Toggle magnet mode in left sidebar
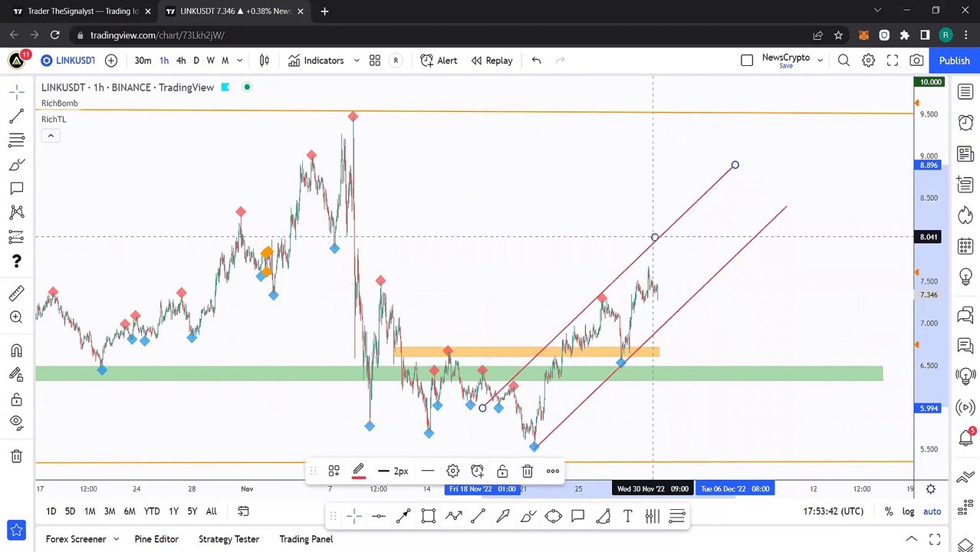 click(16, 350)
